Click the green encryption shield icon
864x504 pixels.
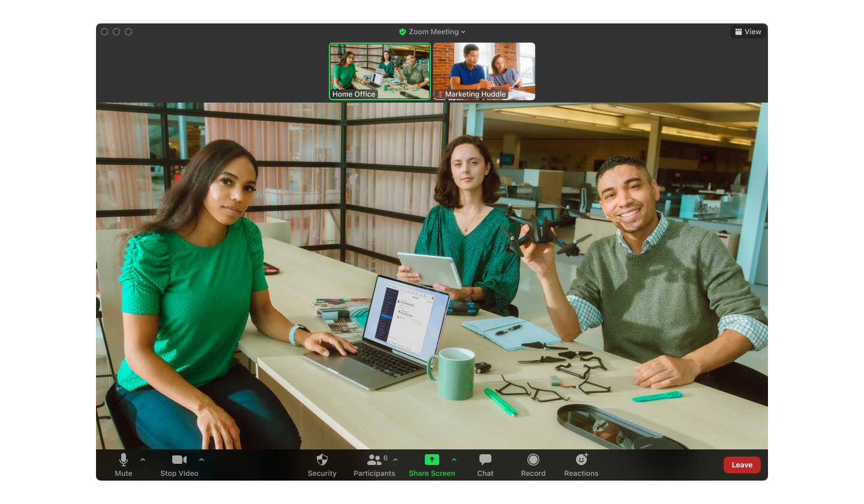[403, 32]
